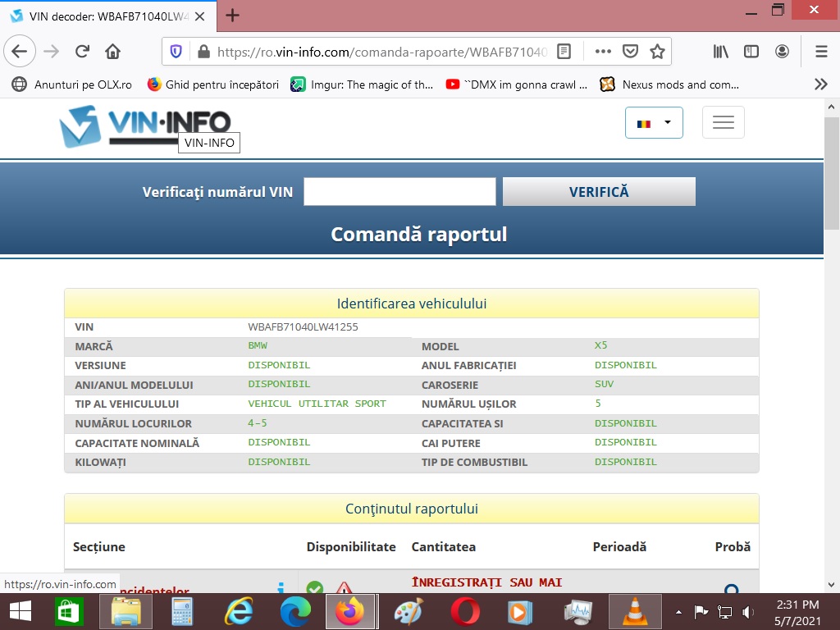Toggle the site hamburger navigation menu

(x=723, y=122)
